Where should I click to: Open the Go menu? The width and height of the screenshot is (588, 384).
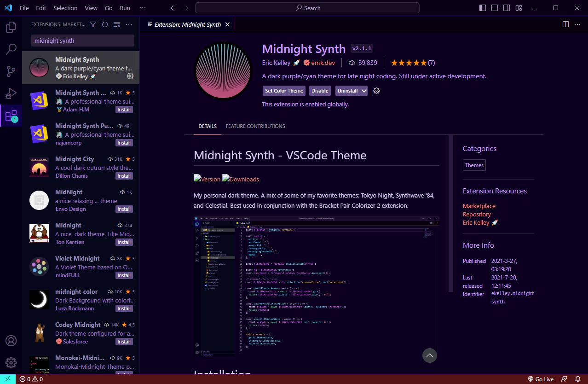coord(109,8)
